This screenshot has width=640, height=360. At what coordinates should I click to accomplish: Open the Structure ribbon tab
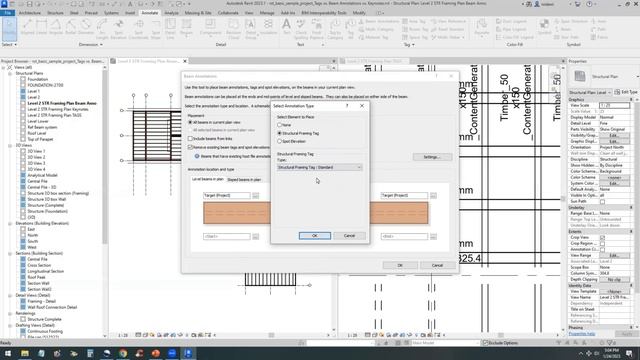click(x=56, y=13)
